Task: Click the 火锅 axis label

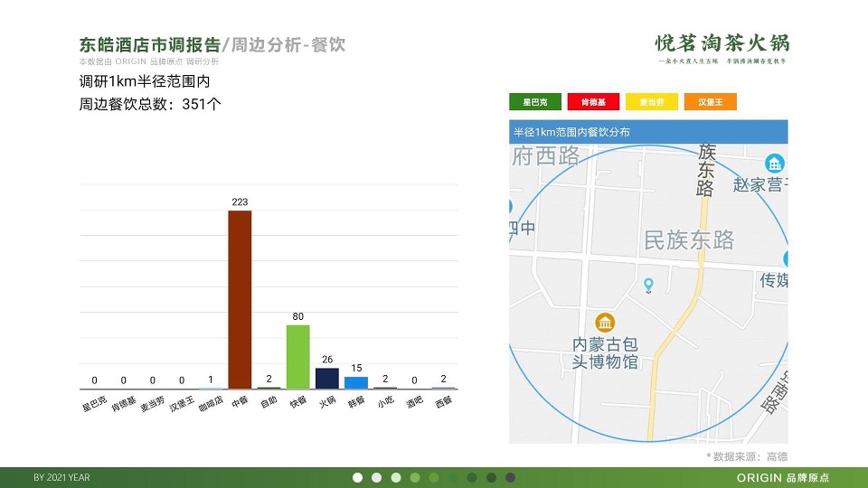Action: (x=327, y=401)
